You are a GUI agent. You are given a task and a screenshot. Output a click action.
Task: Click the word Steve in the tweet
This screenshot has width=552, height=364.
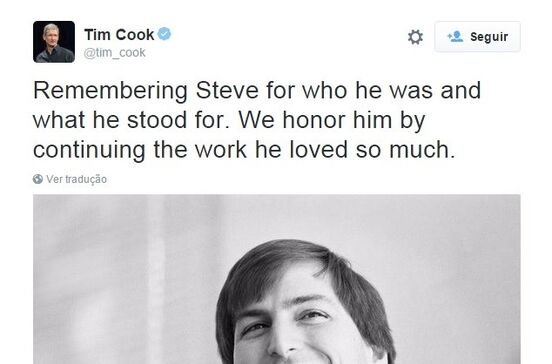(x=227, y=90)
